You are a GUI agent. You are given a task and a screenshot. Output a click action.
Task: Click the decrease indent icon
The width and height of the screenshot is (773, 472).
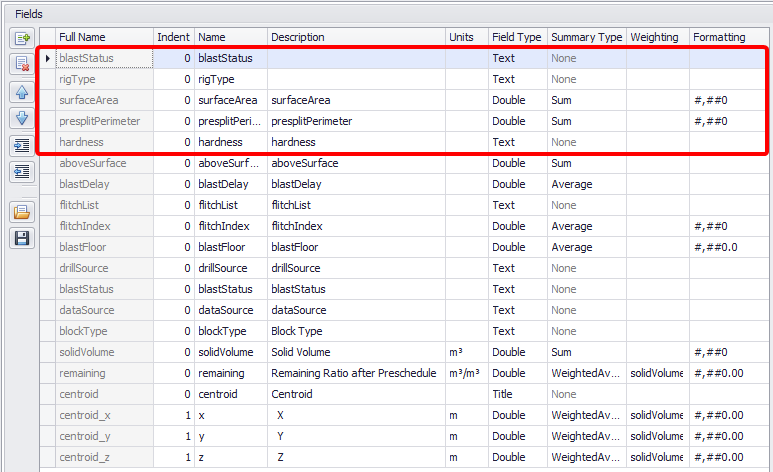(x=22, y=172)
